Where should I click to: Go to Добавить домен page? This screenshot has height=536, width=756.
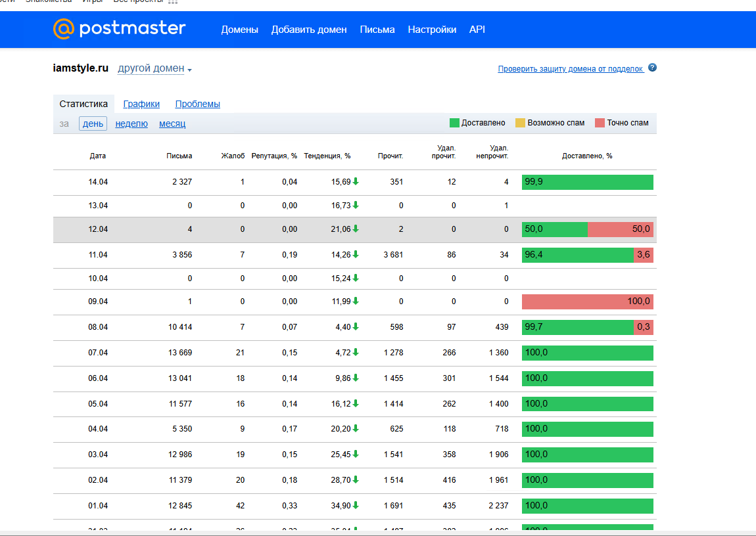coord(309,30)
